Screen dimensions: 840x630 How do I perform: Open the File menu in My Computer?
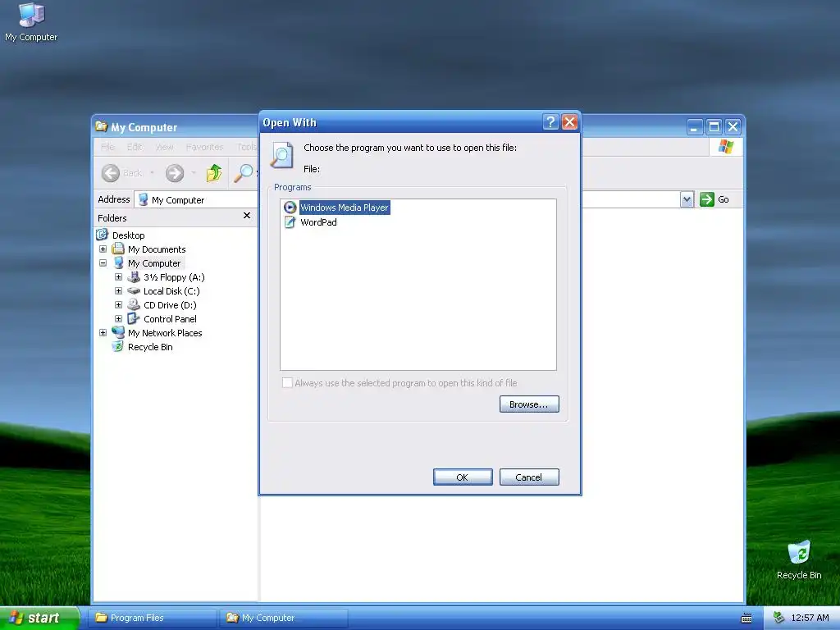pos(107,147)
